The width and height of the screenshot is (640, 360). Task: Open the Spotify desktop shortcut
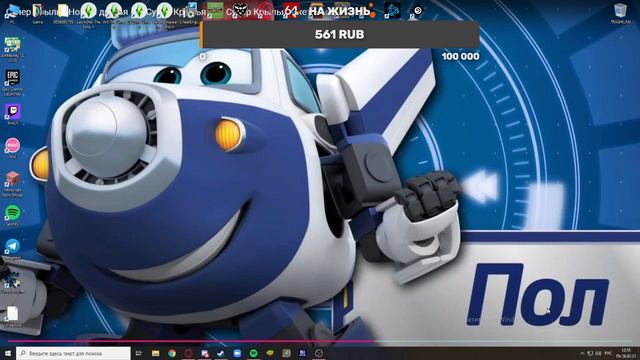click(x=13, y=213)
